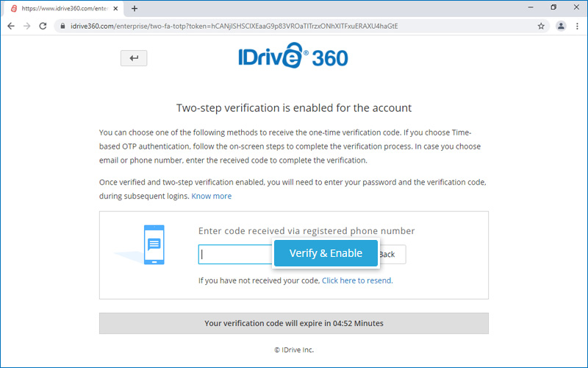Click the © IDrive Inc. footer text
Screen dimensions: 588x368
(294, 350)
